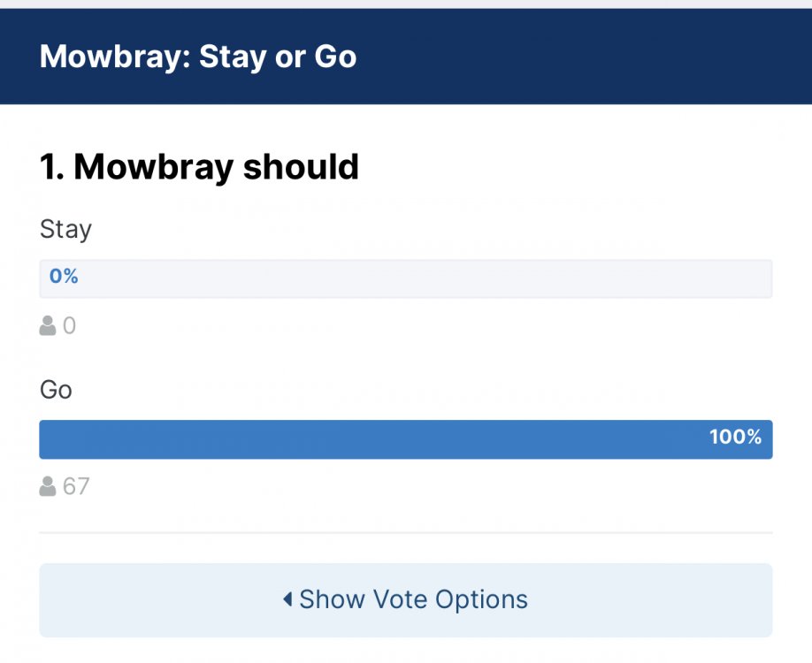Click the divider line above Show Vote Options
The width and height of the screenshot is (812, 663).
(x=406, y=533)
